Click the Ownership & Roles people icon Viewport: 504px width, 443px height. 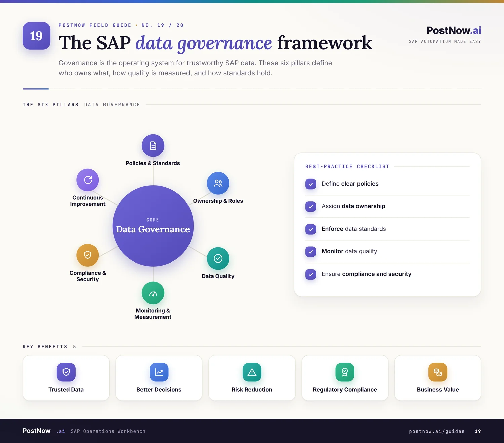tap(218, 183)
